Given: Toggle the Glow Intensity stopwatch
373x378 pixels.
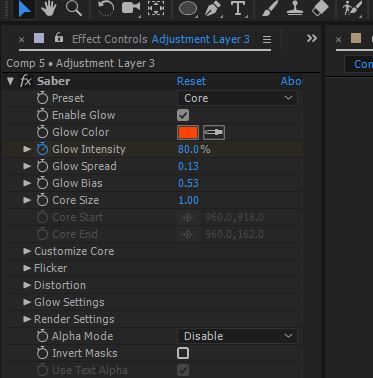Looking at the screenshot, I should pyautogui.click(x=42, y=149).
